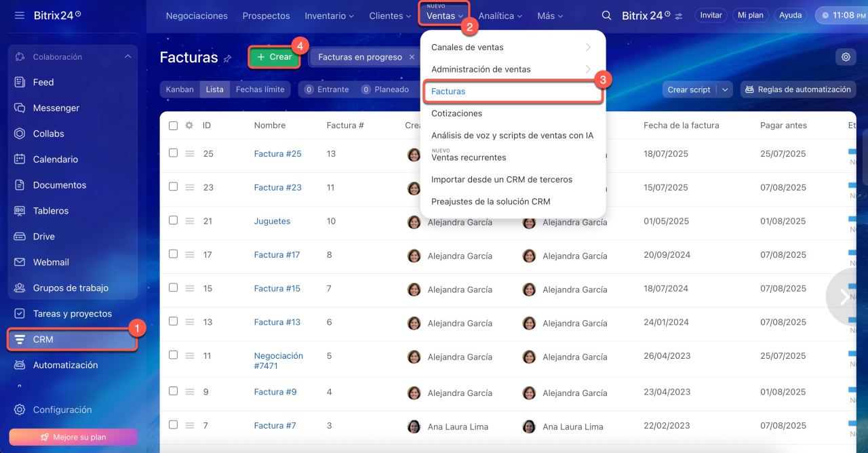Open Drive in the left sidebar
The height and width of the screenshot is (453, 868).
coord(44,237)
